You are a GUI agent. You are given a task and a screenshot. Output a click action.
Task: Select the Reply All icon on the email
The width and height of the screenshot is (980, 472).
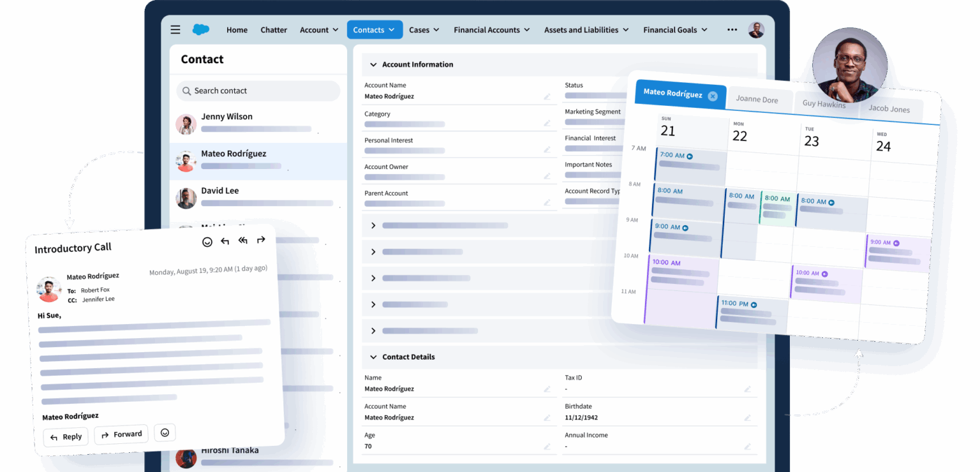click(x=242, y=241)
